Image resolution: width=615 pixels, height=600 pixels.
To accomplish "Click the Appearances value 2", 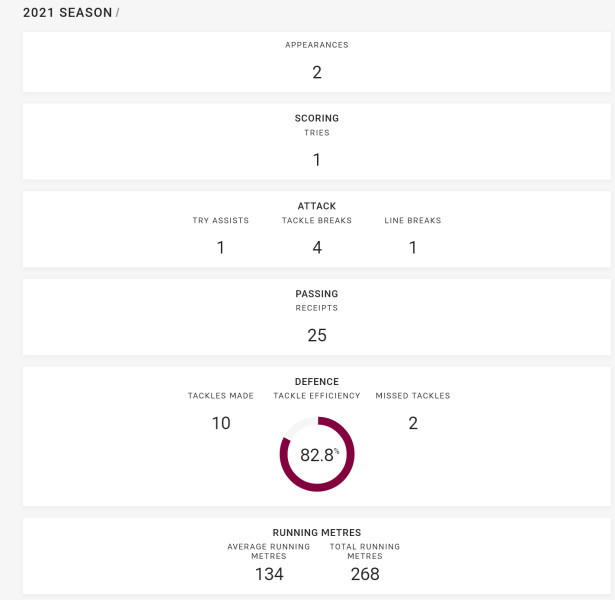I will pyautogui.click(x=317, y=73).
